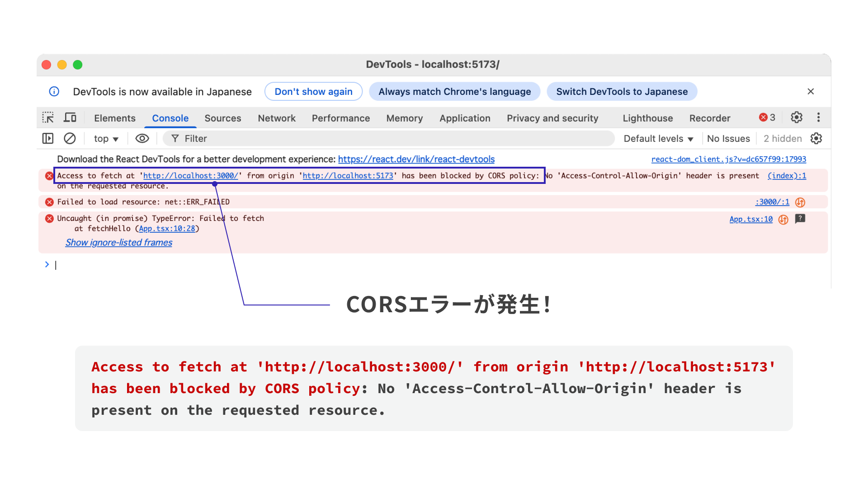Open the react-devtools download link
The height and width of the screenshot is (488, 868).
point(416,160)
